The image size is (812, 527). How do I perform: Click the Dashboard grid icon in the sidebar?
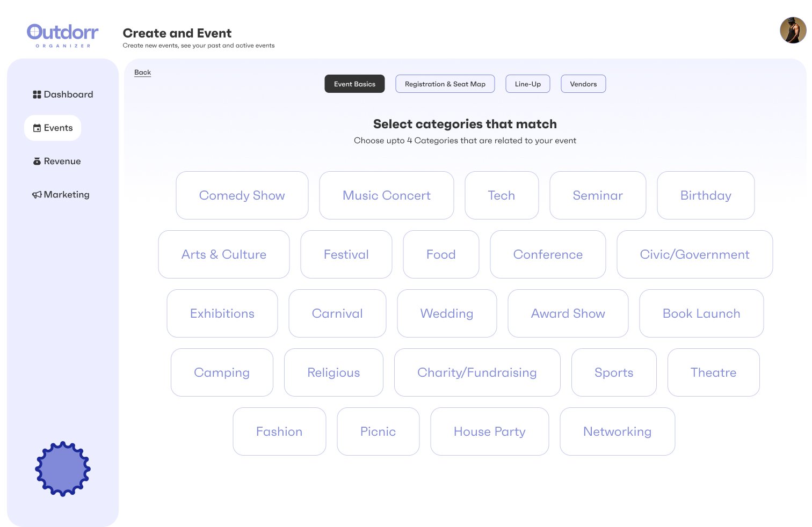point(37,94)
